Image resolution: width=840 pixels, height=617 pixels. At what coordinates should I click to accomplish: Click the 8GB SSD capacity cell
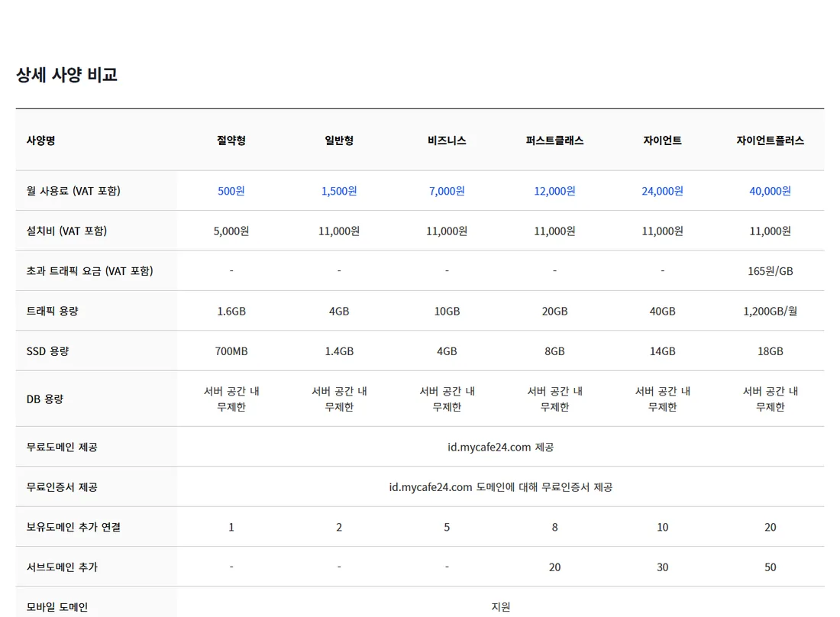click(x=554, y=351)
